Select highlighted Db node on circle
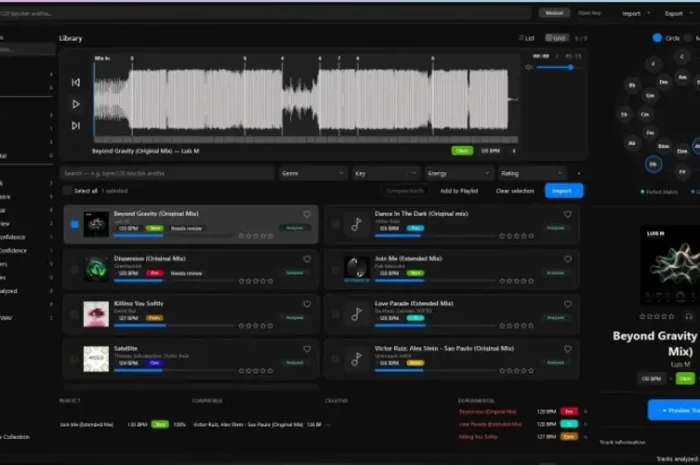Viewport: 700px width, 465px height. click(653, 164)
